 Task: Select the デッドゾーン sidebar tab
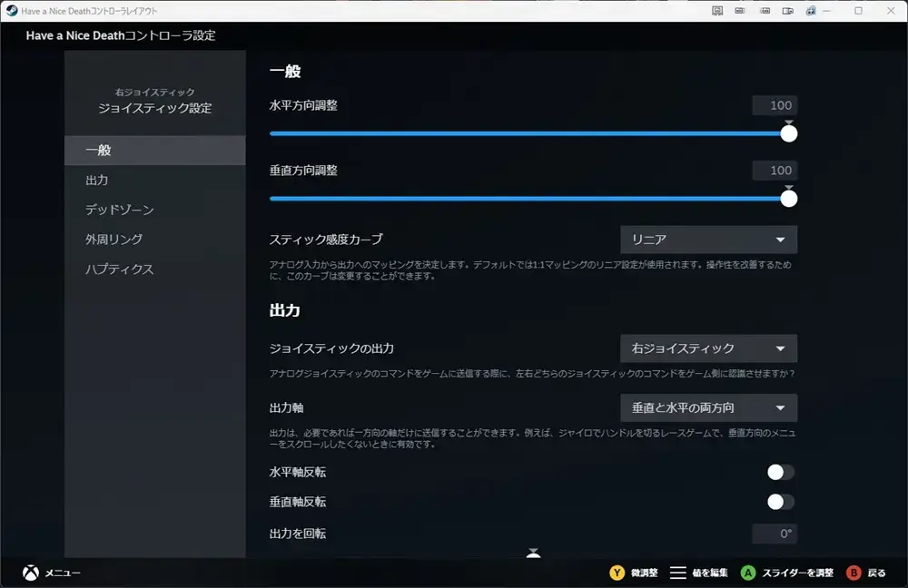point(154,210)
